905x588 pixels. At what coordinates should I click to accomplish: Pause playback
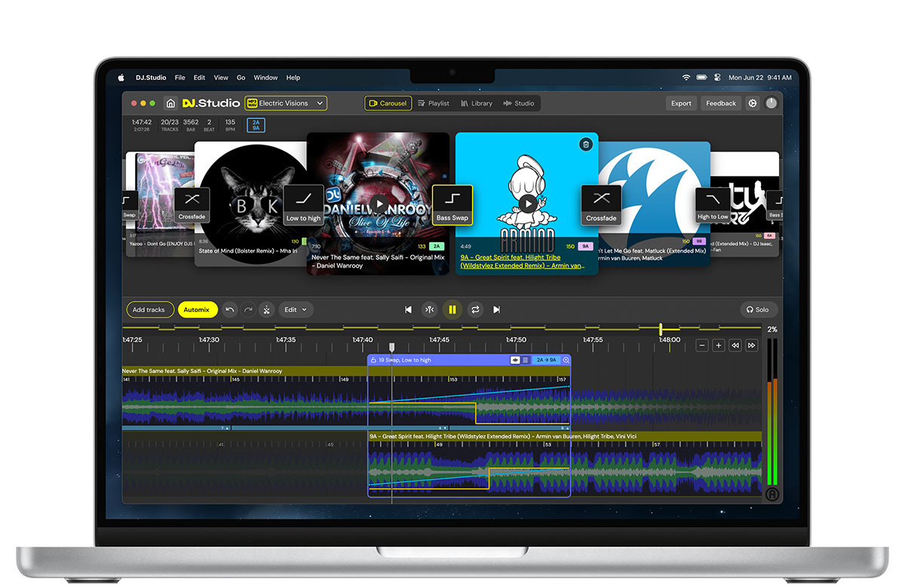pyautogui.click(x=452, y=309)
